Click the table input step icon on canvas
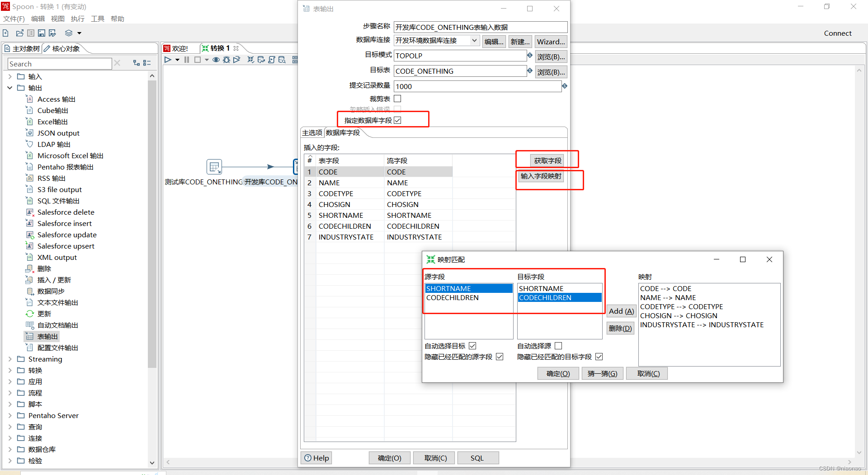The image size is (868, 475). [214, 167]
